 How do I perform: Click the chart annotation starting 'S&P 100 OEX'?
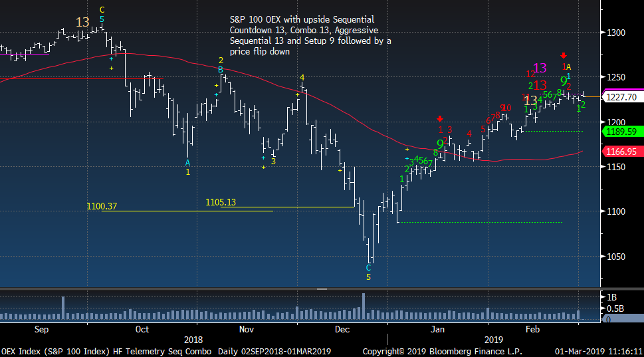coord(310,35)
